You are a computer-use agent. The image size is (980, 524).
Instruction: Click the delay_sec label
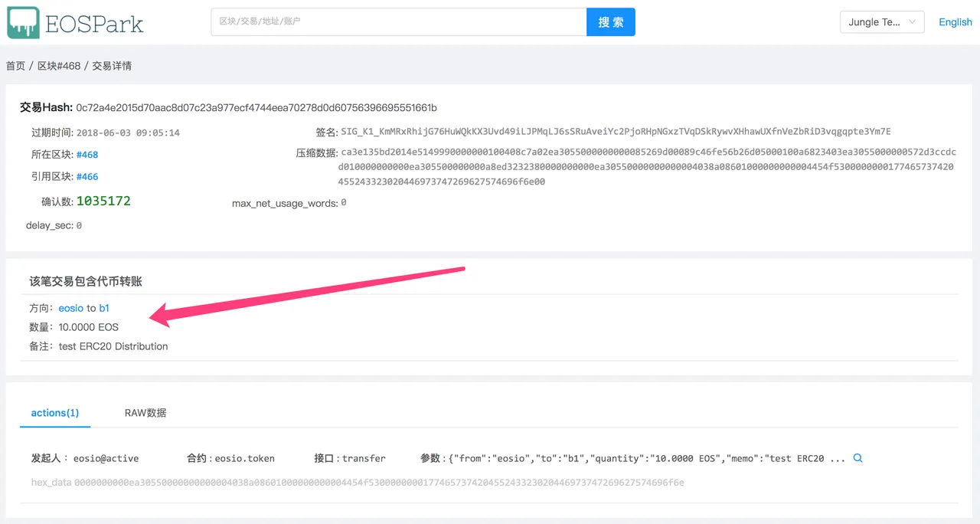[x=50, y=226]
